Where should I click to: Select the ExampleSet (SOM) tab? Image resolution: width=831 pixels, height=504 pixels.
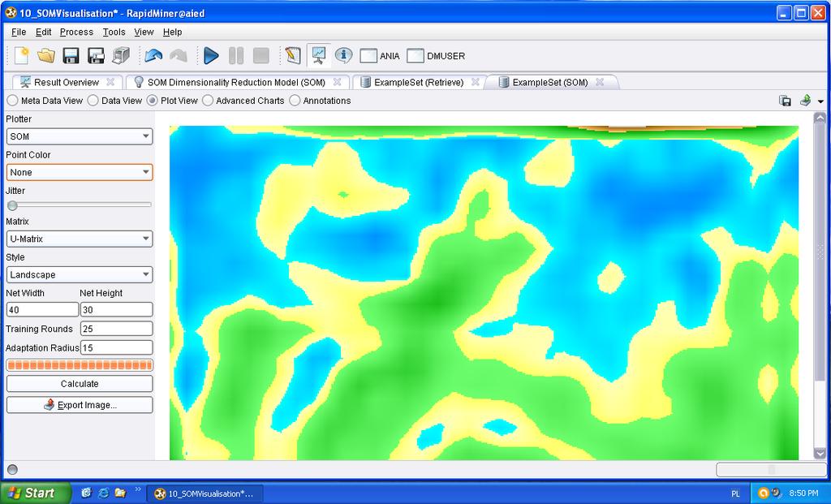[550, 82]
